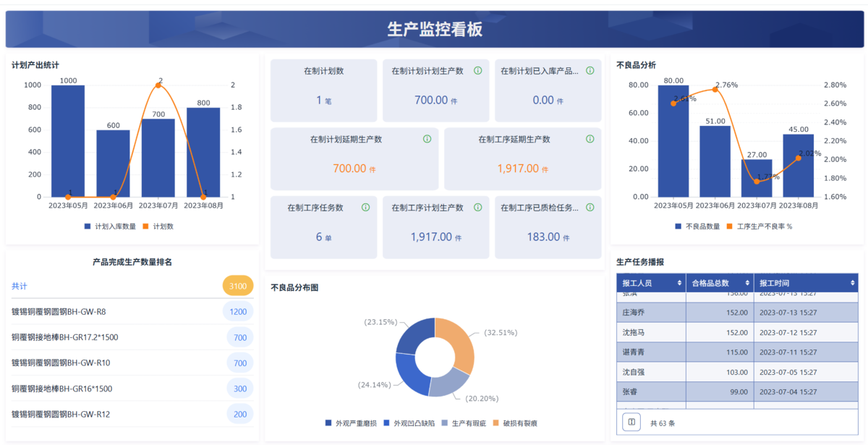Click the 共计 ranking header
Viewport: 868px width, 445px height.
20,286
